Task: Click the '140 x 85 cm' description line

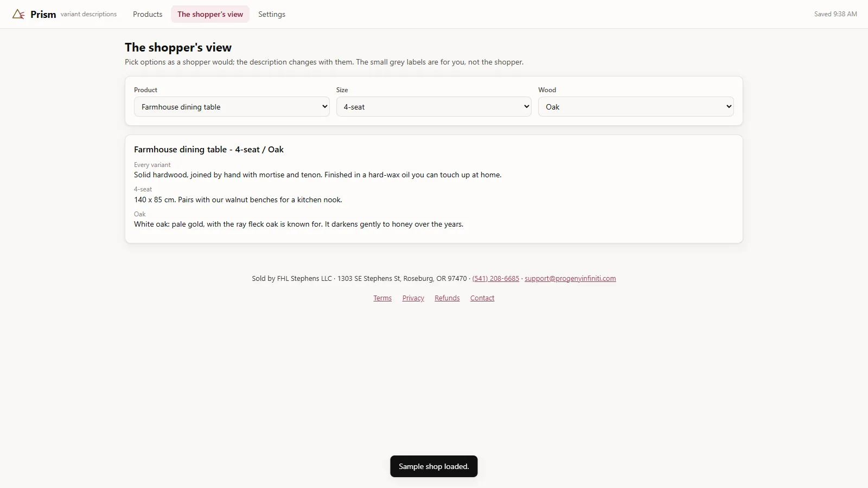Action: [x=238, y=200]
